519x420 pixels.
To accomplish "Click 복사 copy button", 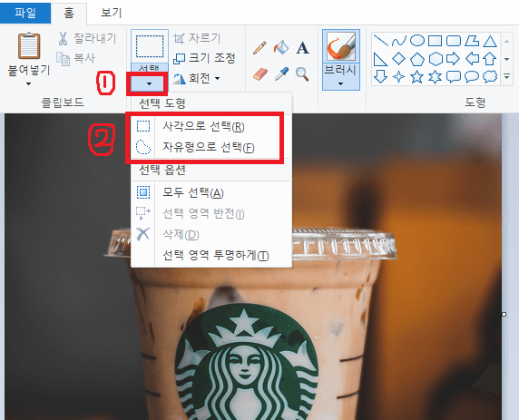I will (x=76, y=59).
